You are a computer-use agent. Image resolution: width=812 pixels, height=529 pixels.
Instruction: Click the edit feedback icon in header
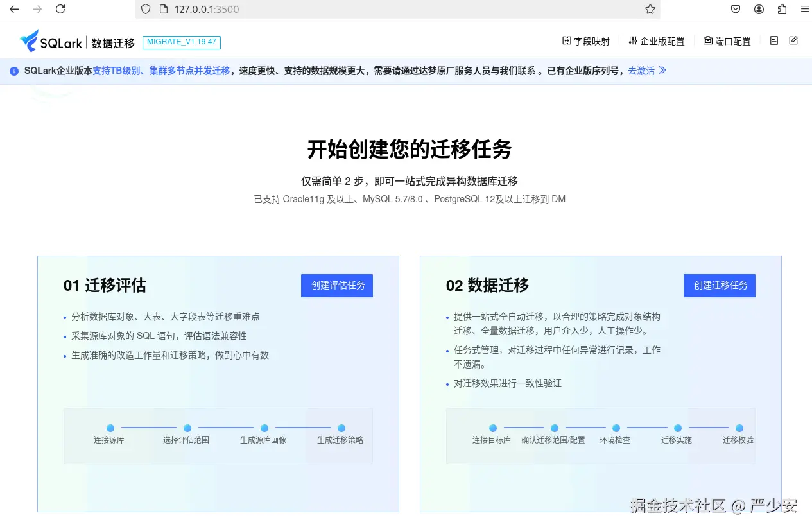793,40
